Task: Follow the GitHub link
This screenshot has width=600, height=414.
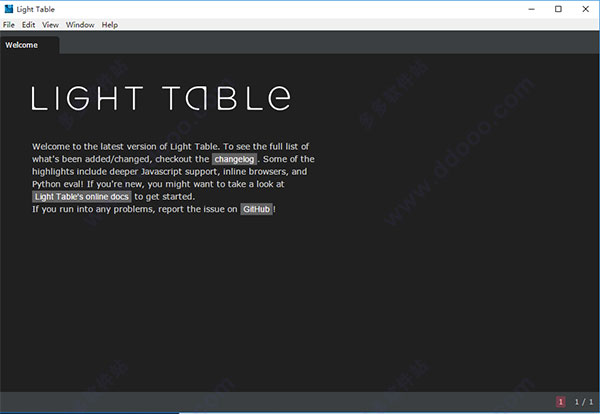Action: (x=256, y=209)
